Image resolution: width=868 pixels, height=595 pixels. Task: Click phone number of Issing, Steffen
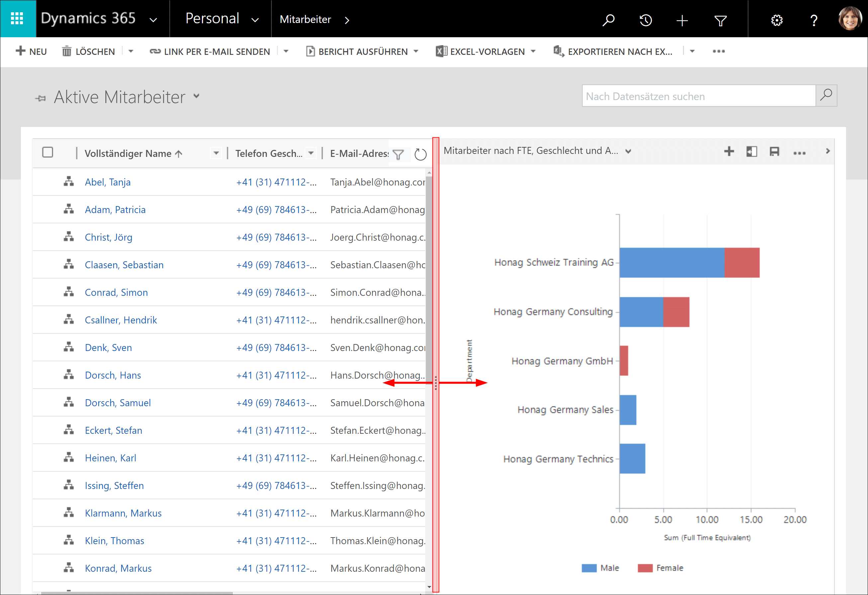(x=276, y=486)
